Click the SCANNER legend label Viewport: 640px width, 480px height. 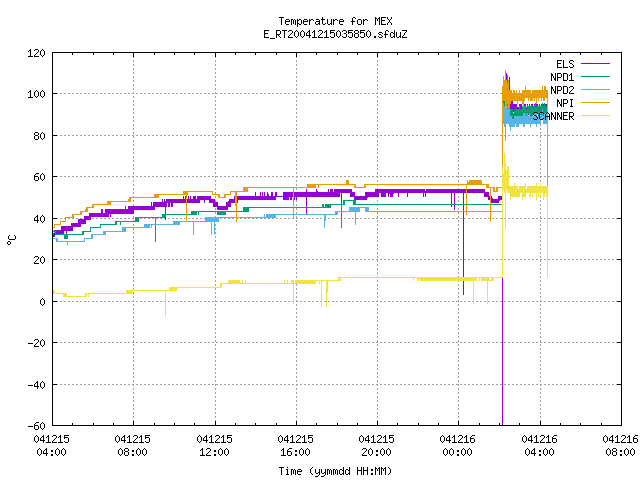click(x=553, y=116)
